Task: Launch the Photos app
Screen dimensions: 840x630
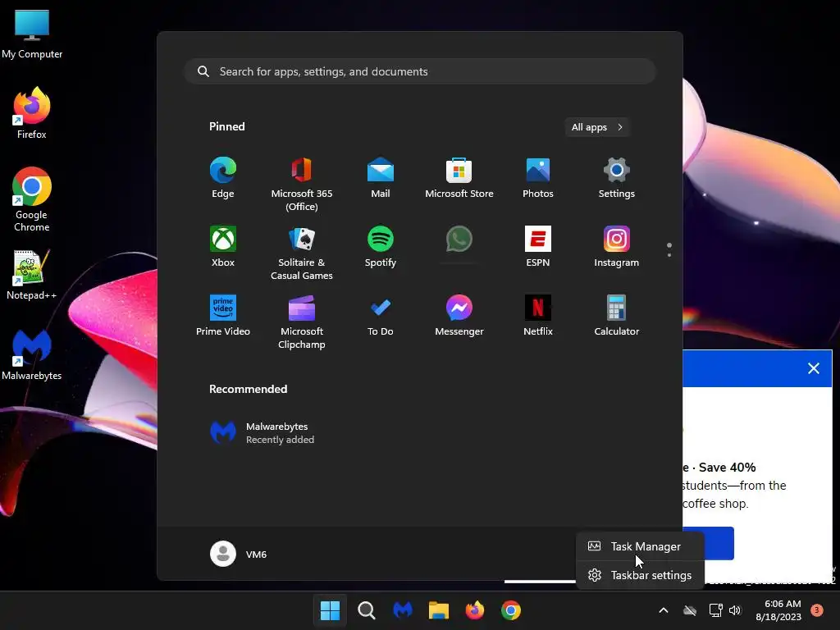Action: (x=538, y=178)
